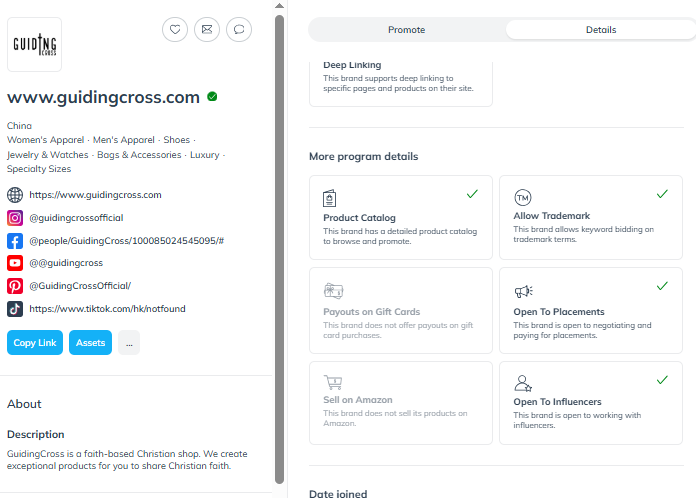Open the three-dots more options button

pos(129,343)
